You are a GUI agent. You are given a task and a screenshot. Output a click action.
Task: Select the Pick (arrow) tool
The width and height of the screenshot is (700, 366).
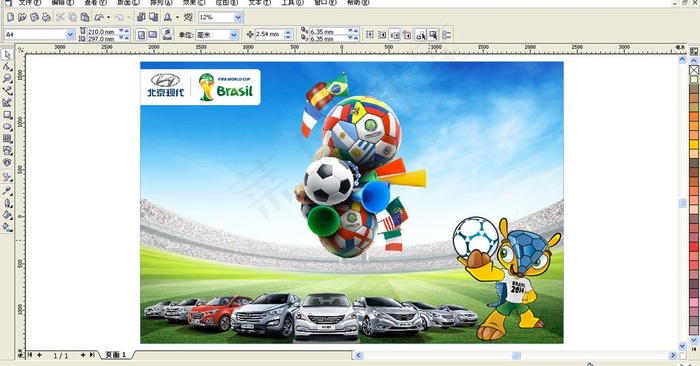7,54
